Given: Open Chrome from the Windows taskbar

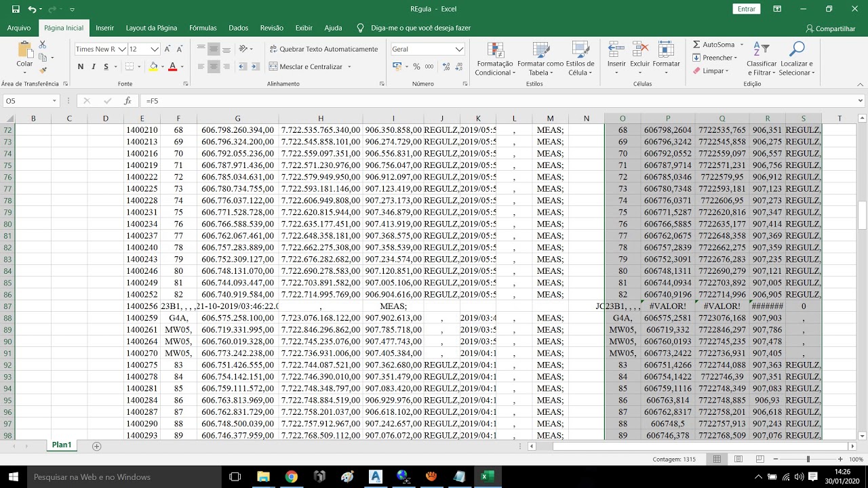Looking at the screenshot, I should pyautogui.click(x=291, y=476).
